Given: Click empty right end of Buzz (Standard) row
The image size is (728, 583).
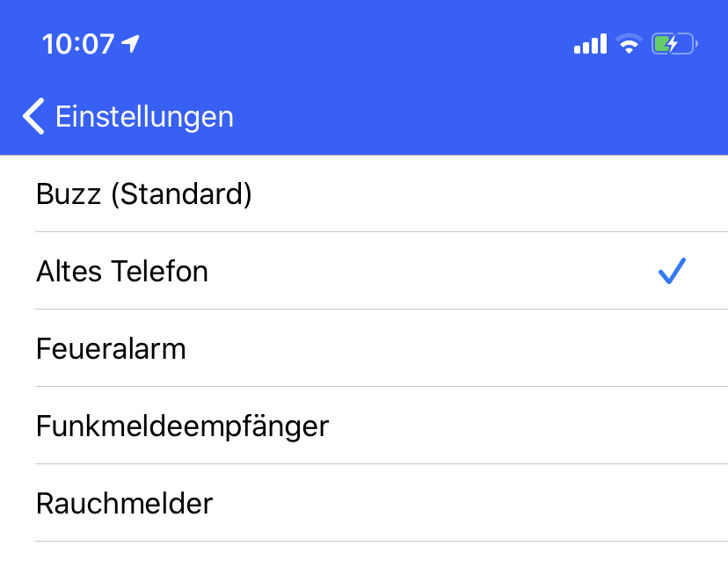Looking at the screenshot, I should [615, 194].
